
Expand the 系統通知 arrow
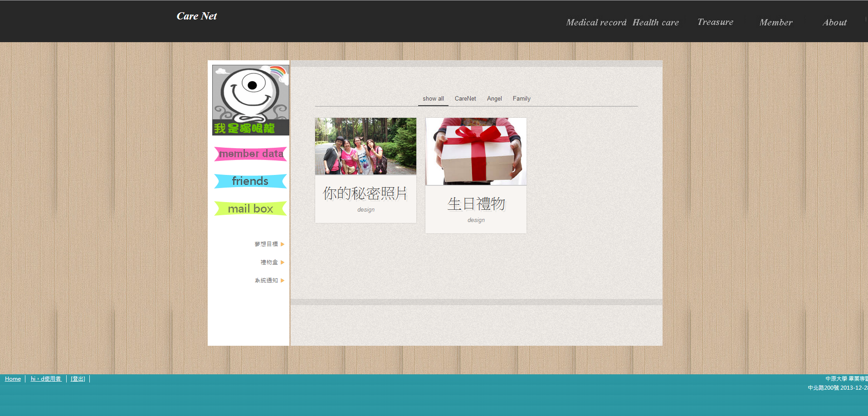[x=282, y=281]
